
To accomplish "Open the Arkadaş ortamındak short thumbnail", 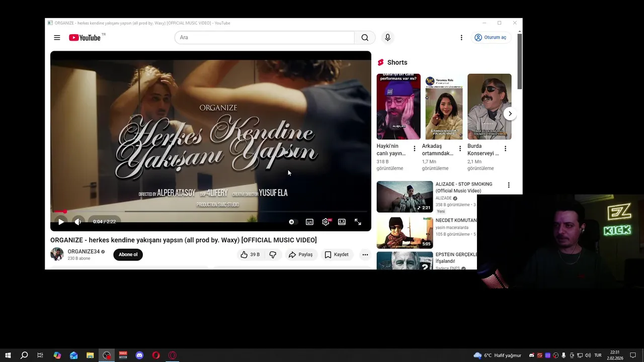I will pyautogui.click(x=444, y=107).
